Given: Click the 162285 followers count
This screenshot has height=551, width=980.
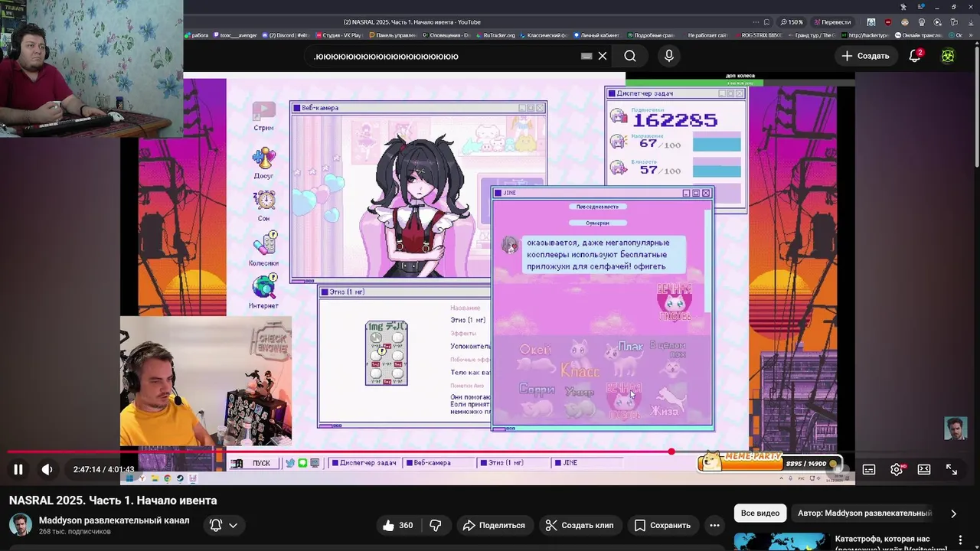Looking at the screenshot, I should coord(675,120).
